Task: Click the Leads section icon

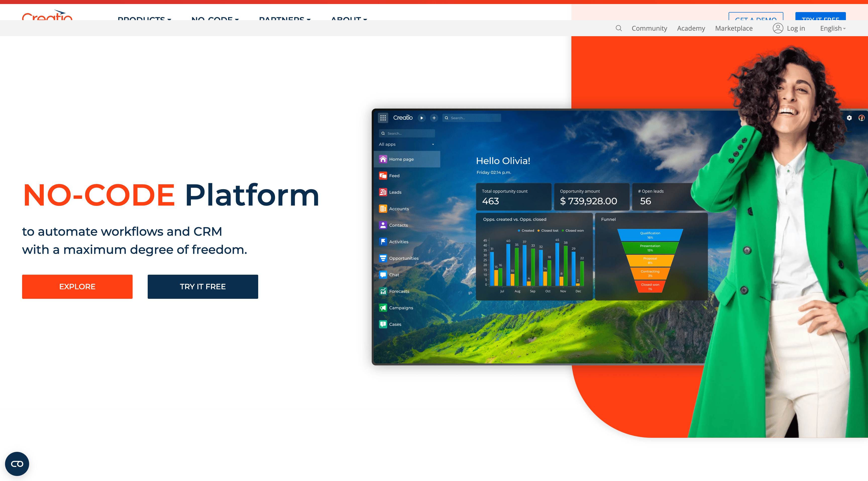Action: (383, 192)
